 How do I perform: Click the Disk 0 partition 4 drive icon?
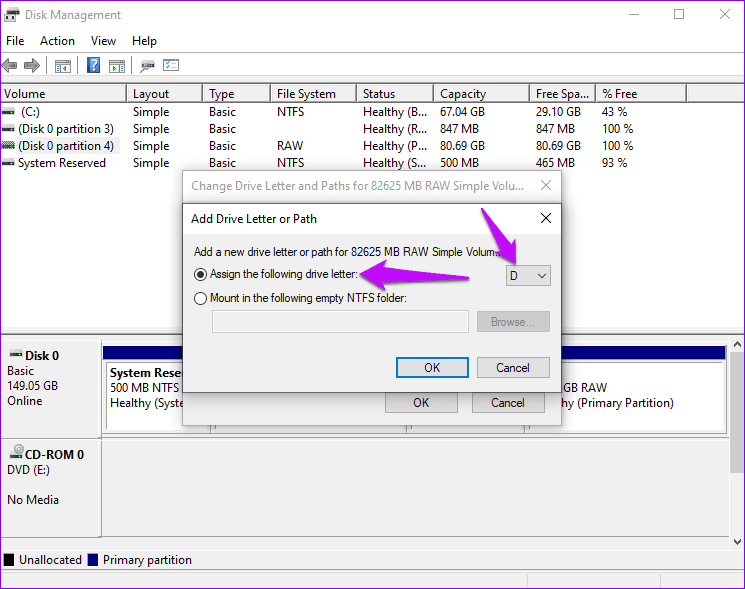point(8,145)
